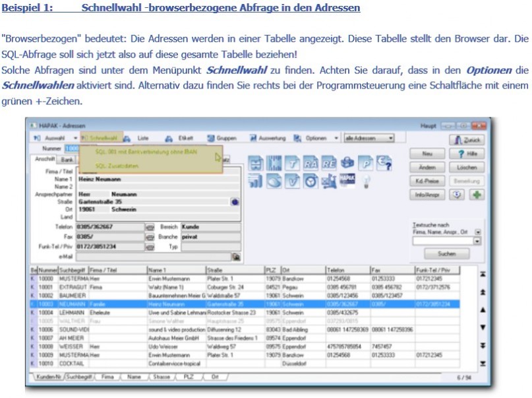
Task: Click the Euro symbol with question mark icon
Action: tap(384, 163)
